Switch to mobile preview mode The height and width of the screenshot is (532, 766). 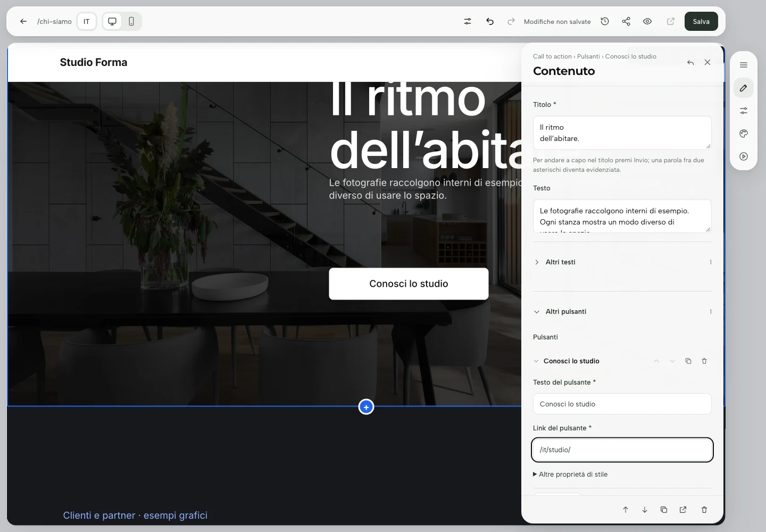click(131, 21)
